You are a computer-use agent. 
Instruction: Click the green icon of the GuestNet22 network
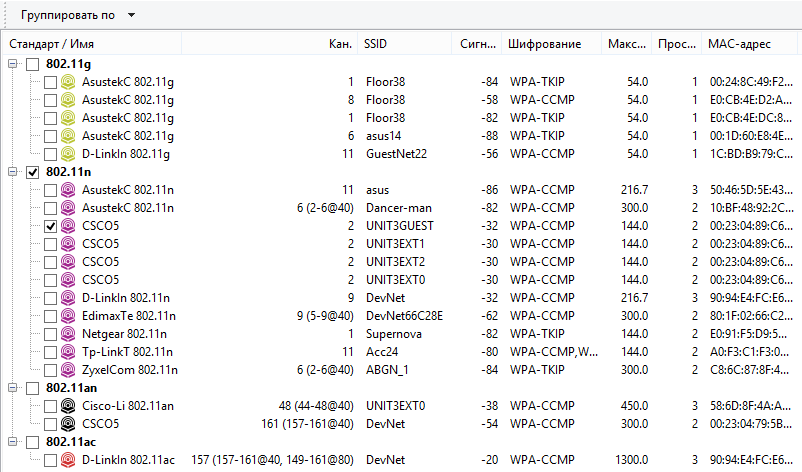click(x=68, y=154)
